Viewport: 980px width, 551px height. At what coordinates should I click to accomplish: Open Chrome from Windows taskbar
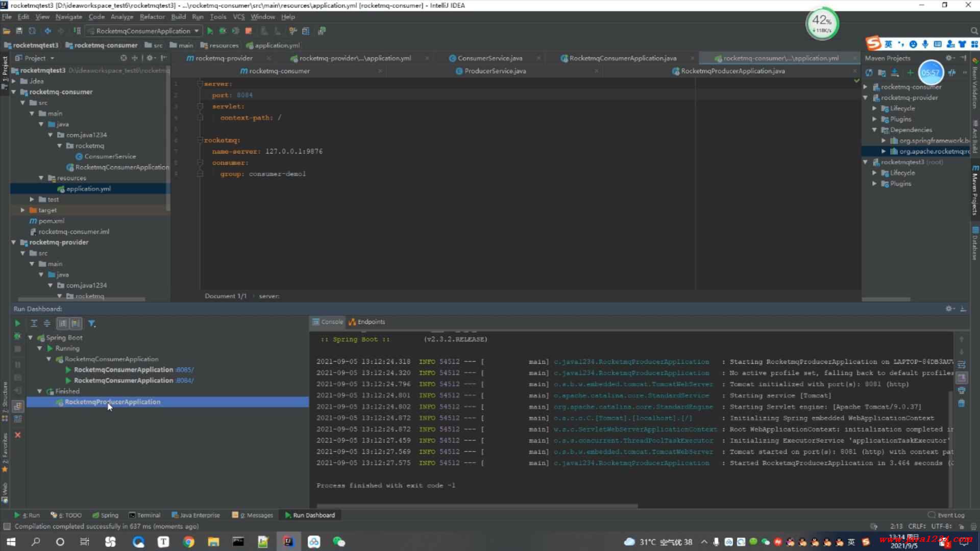point(188,542)
